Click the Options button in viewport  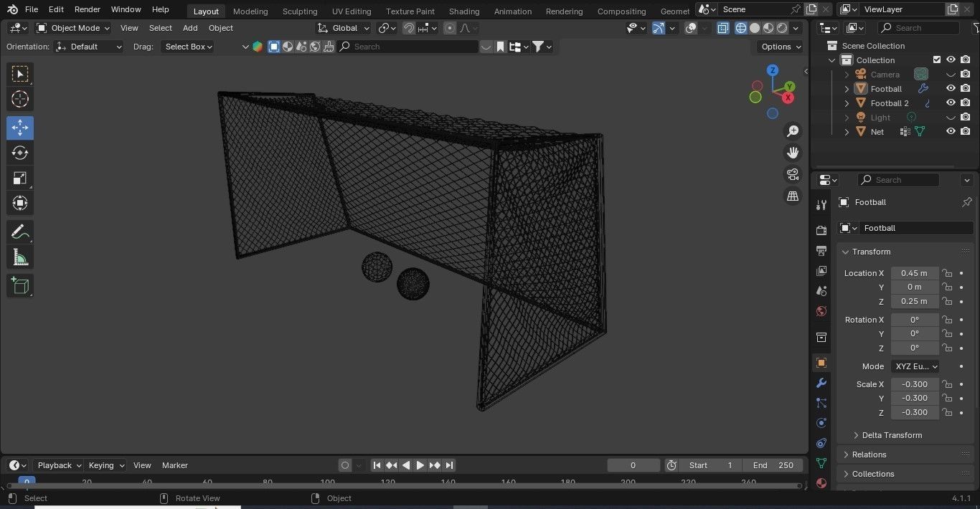pyautogui.click(x=781, y=47)
